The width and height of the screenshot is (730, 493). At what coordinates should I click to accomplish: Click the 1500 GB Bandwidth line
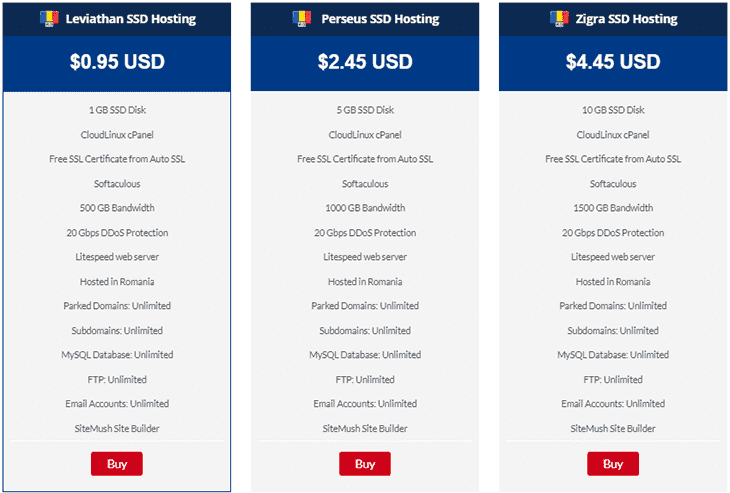[x=613, y=208]
